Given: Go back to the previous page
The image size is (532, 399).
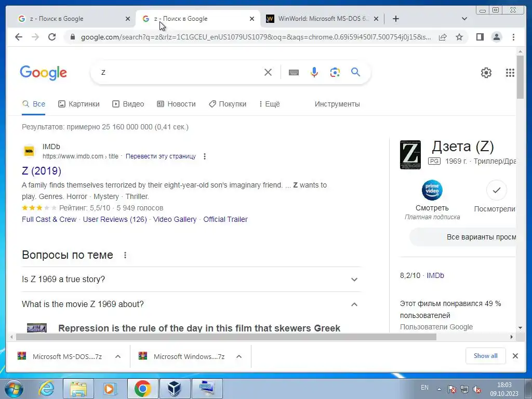Looking at the screenshot, I should pos(19,37).
